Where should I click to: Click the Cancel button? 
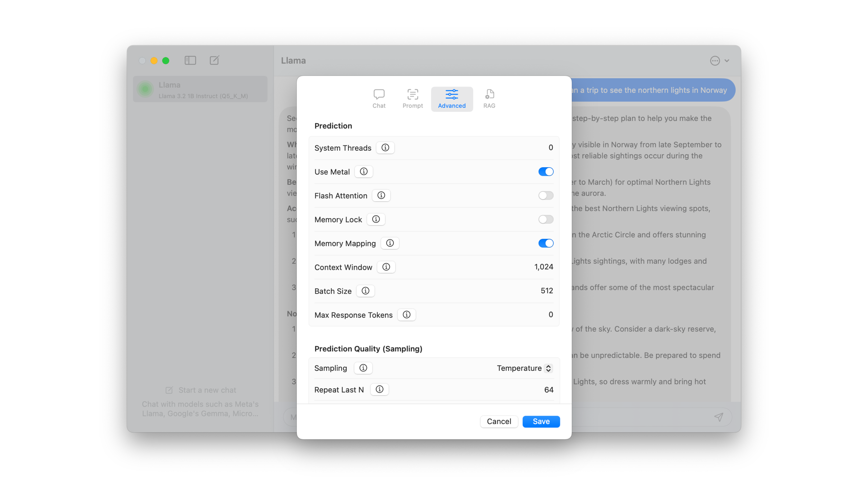pyautogui.click(x=499, y=421)
